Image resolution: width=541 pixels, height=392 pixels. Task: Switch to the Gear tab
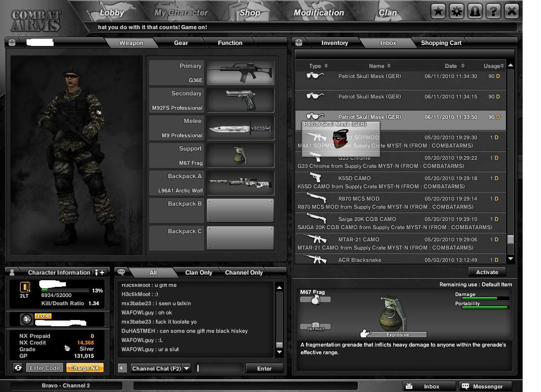(181, 43)
